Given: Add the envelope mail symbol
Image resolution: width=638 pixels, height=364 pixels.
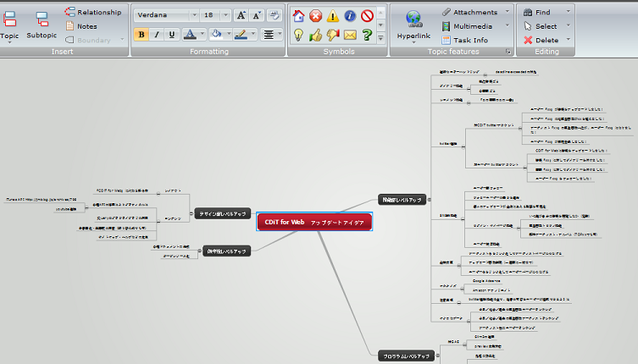Looking at the screenshot, I should (350, 35).
